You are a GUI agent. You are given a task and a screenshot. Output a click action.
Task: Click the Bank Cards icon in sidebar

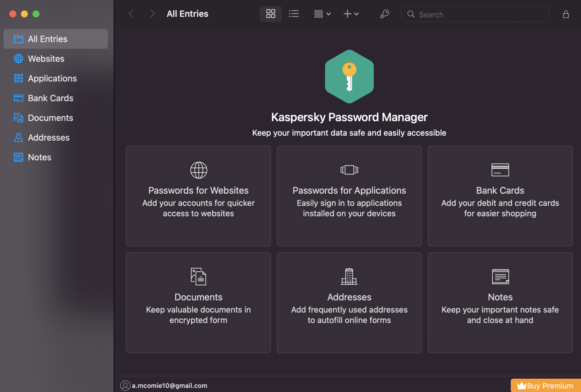[x=19, y=98]
